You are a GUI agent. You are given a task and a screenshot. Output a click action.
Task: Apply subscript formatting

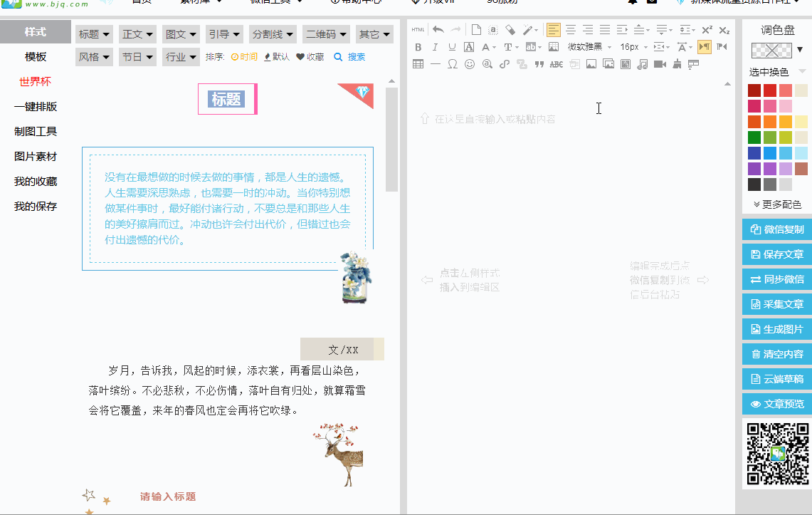point(724,29)
